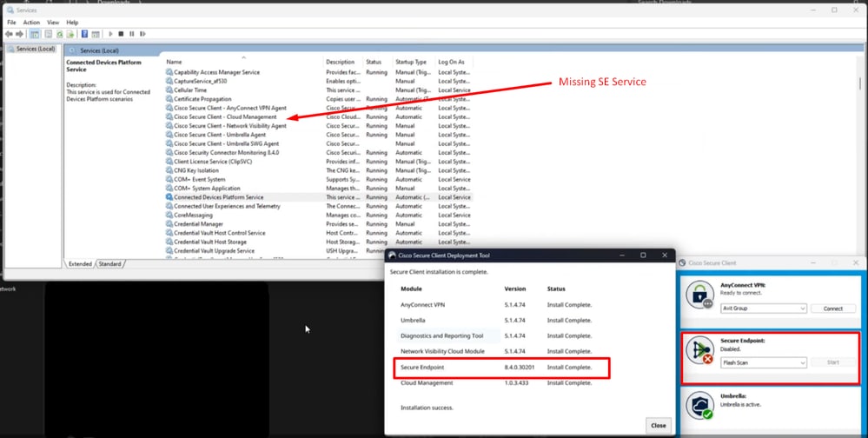Click the Umbrella shield cloud icon

699,405
